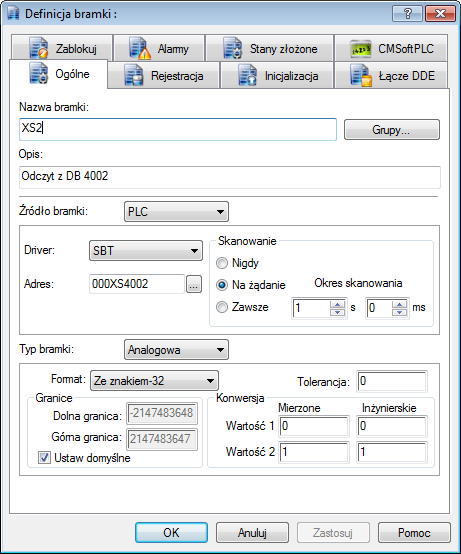Confirm with the OK button

pos(171,532)
